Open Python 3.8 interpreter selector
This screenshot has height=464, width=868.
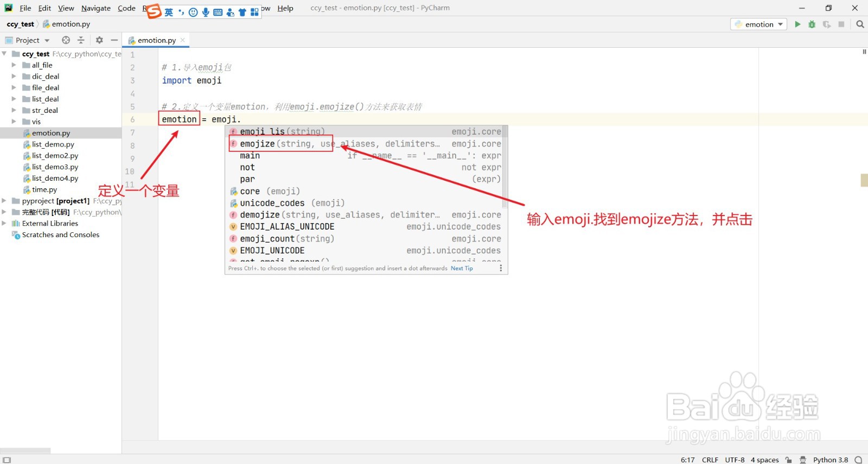(x=830, y=460)
